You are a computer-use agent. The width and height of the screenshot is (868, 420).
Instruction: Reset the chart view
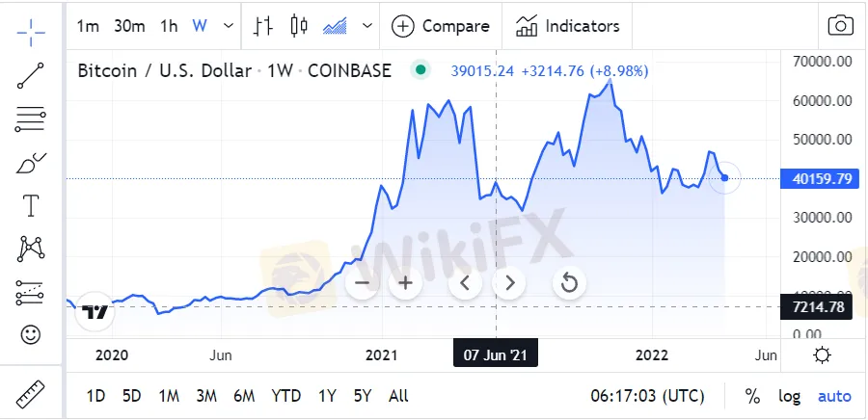(569, 282)
